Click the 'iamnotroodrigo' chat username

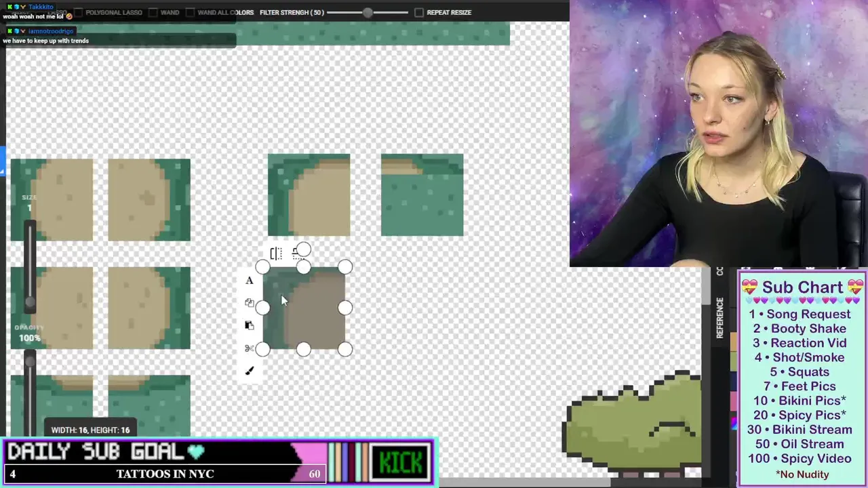51,31
